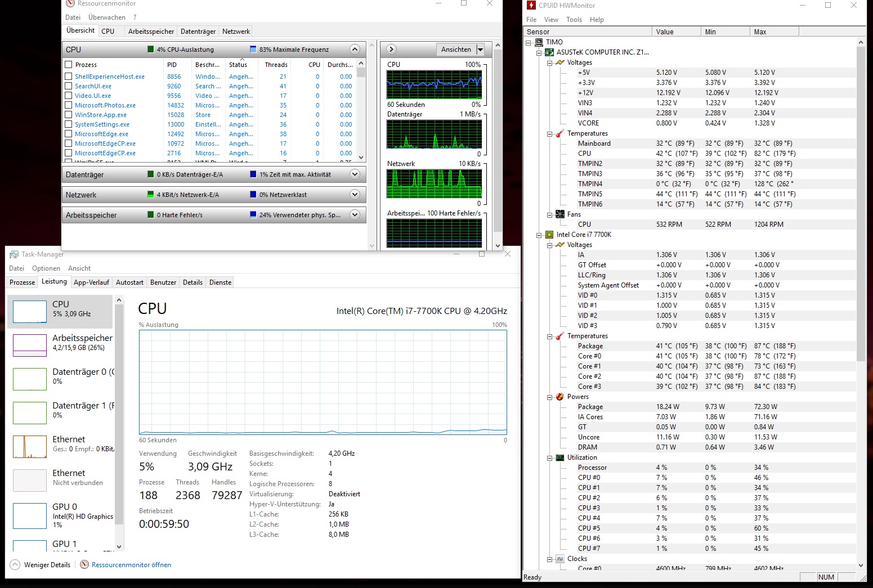Click the Fans icon in HWMonitor
The width and height of the screenshot is (873, 588).
point(559,214)
